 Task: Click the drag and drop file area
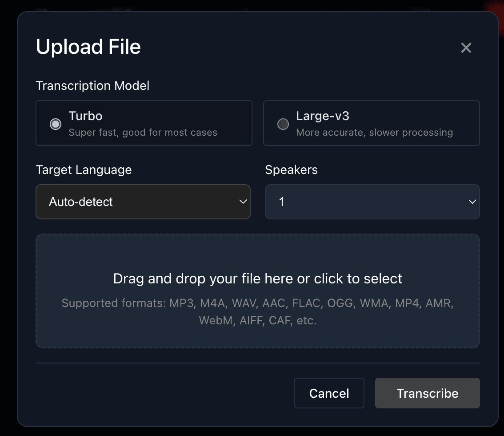click(x=258, y=291)
